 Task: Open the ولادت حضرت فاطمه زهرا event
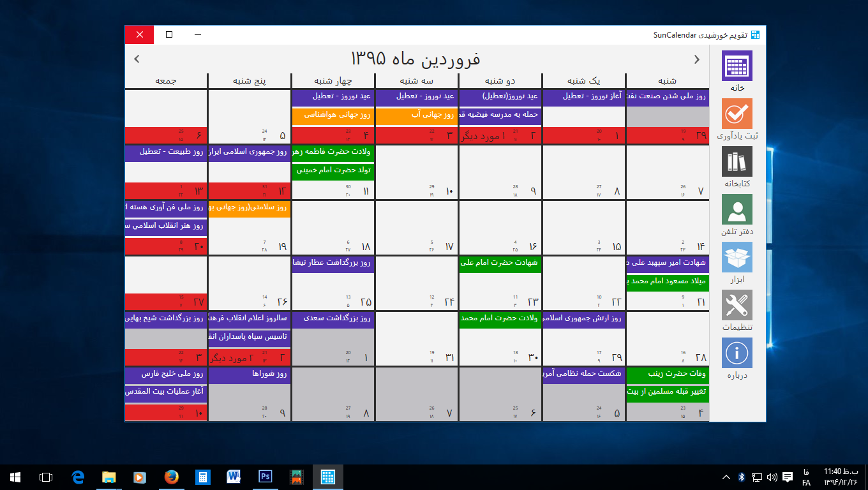[x=333, y=152]
